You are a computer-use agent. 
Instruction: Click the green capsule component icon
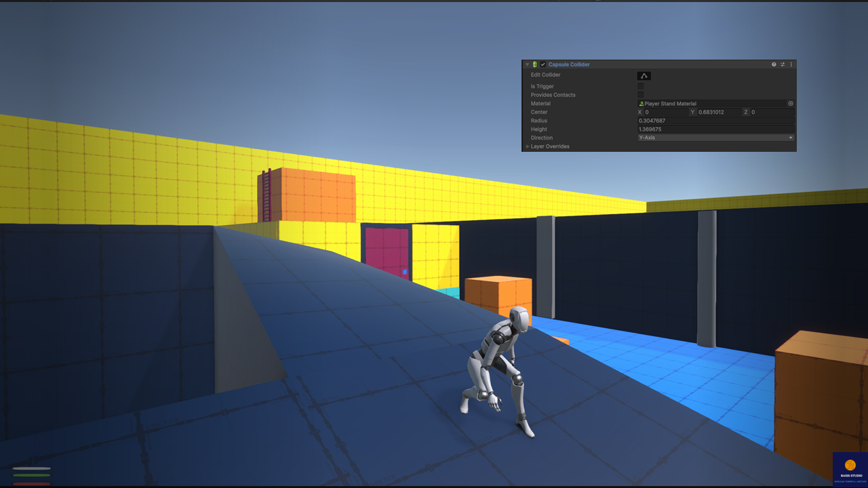534,64
